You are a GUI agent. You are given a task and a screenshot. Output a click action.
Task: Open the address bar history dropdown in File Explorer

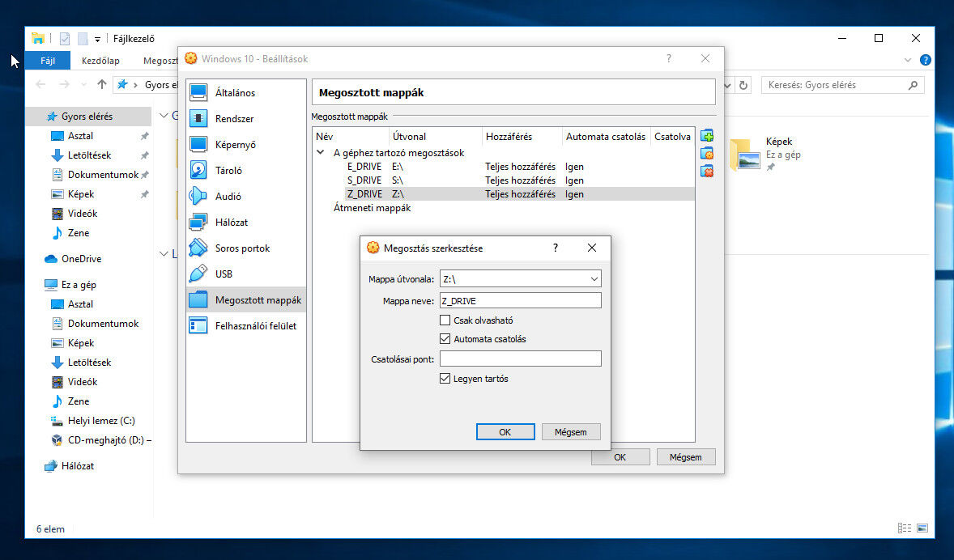[728, 85]
